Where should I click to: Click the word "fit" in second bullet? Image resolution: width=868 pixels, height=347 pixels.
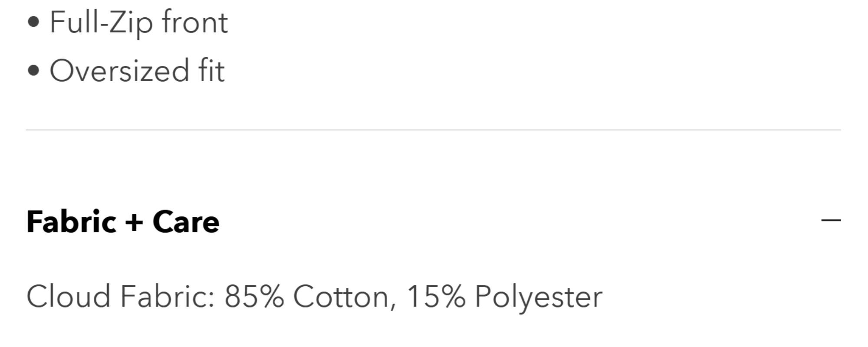211,71
